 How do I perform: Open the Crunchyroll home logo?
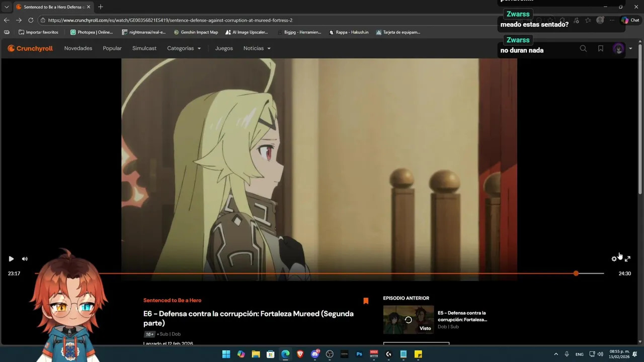click(30, 48)
